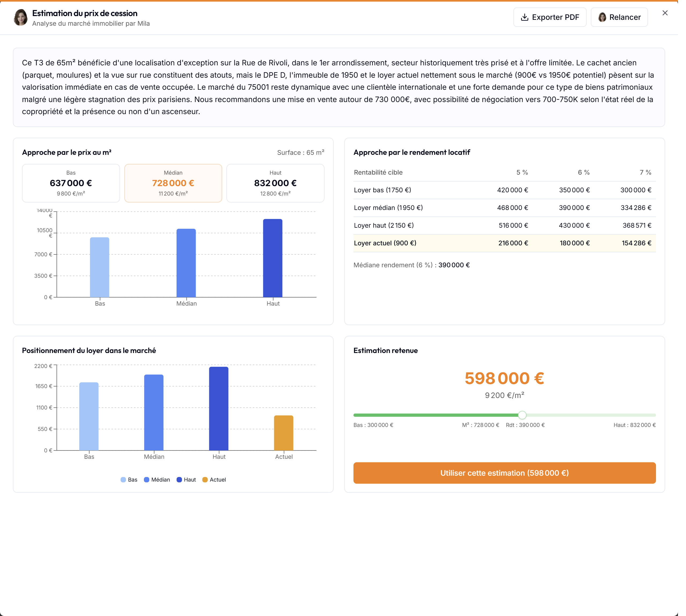Toggle the Médian legend entry
Viewport: 686px width, 616px height.
(x=157, y=480)
